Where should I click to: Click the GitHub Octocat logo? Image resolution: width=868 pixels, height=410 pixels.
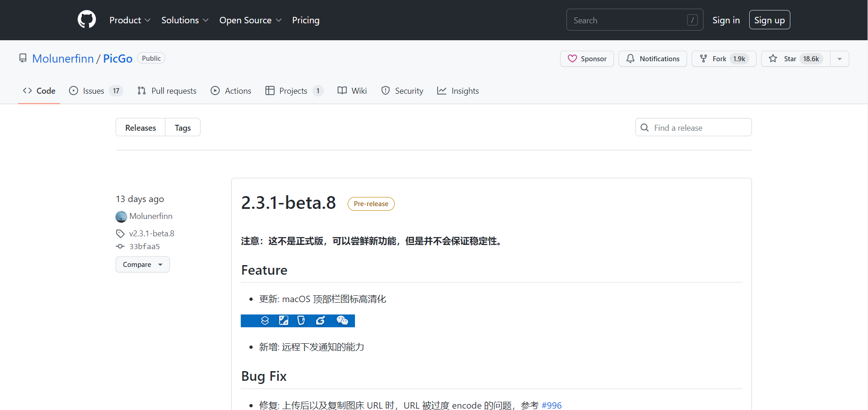87,20
